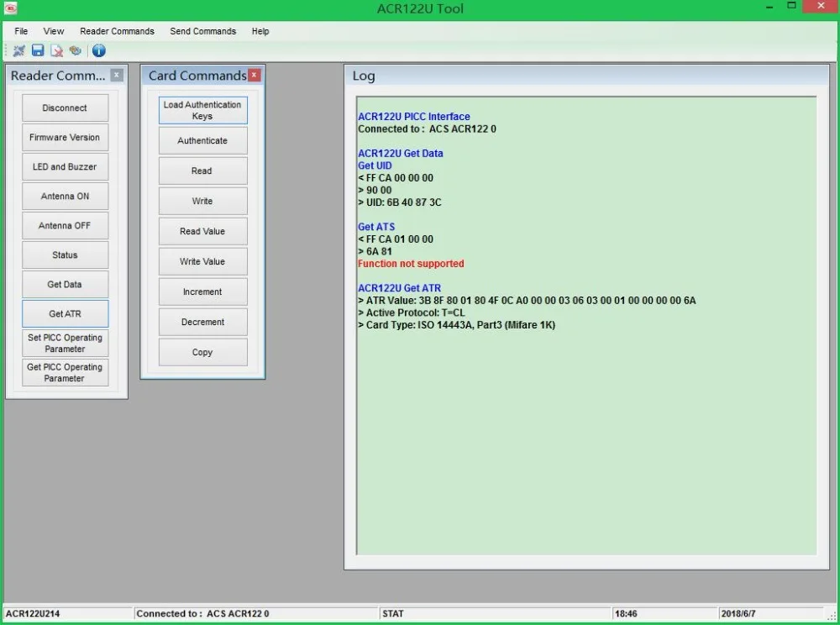840x625 pixels.
Task: Open the Reader Commands menu
Action: [x=117, y=31]
